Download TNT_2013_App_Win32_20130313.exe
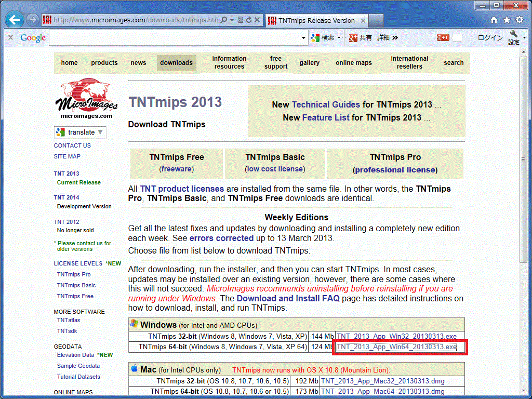This screenshot has height=399, width=532. point(396,337)
